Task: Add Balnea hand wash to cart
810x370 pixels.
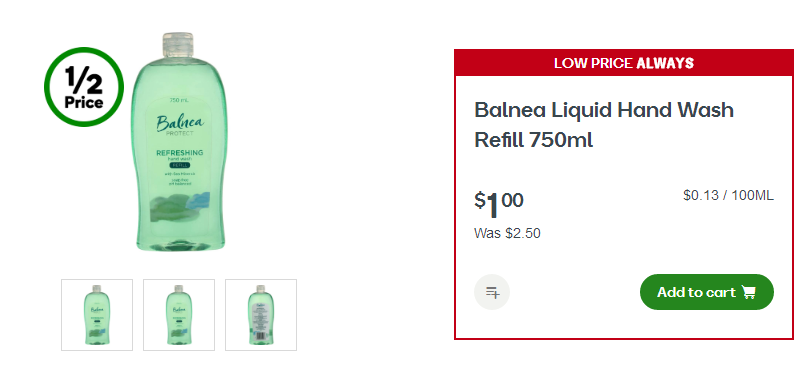Action: 707,292
